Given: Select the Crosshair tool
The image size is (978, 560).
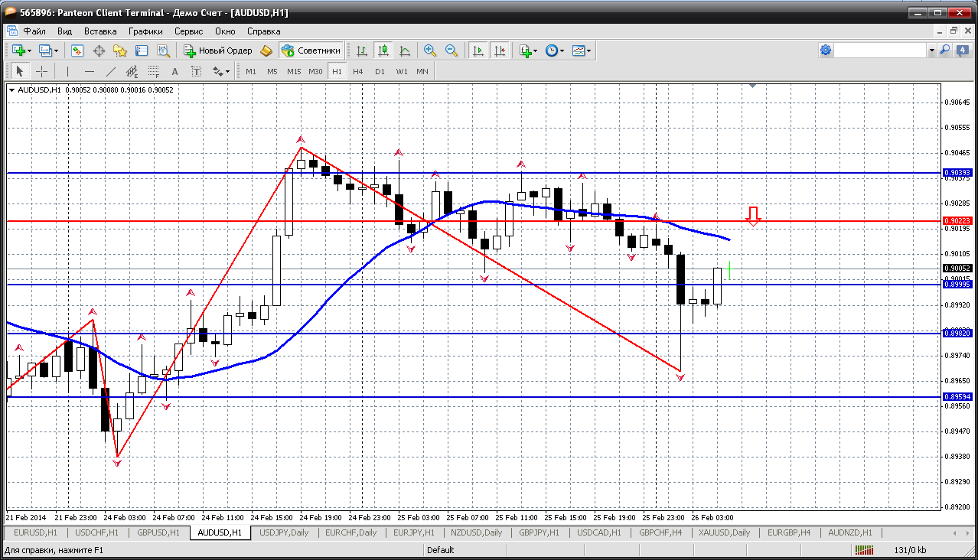Looking at the screenshot, I should tap(41, 71).
